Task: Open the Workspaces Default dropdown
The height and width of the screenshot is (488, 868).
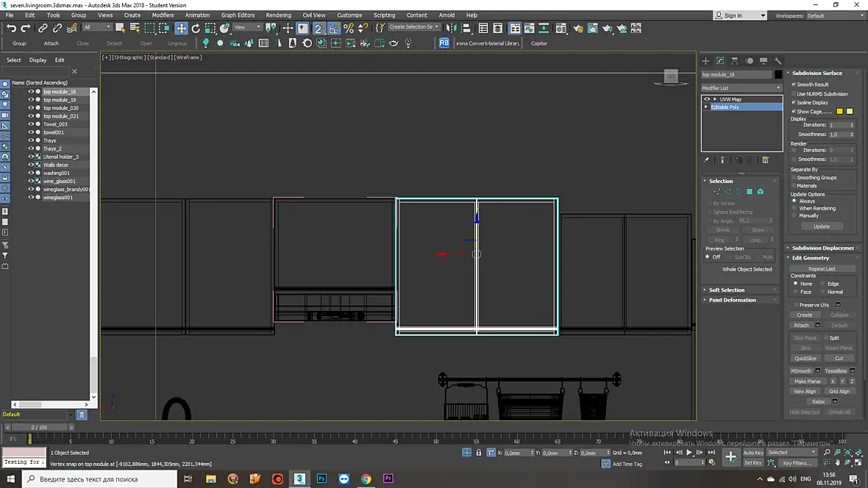Action: click(833, 15)
